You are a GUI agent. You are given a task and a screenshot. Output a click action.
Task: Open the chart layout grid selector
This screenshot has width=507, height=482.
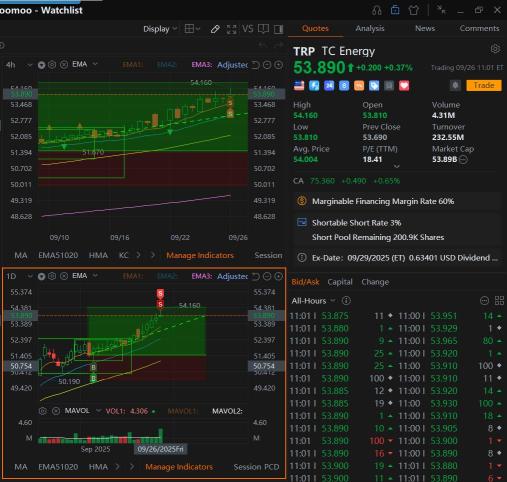(x=192, y=29)
